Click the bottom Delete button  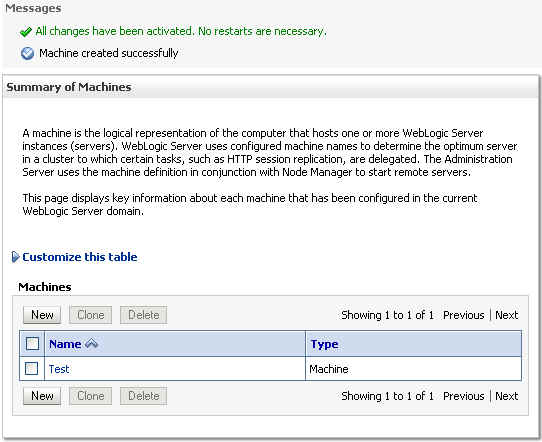(143, 396)
